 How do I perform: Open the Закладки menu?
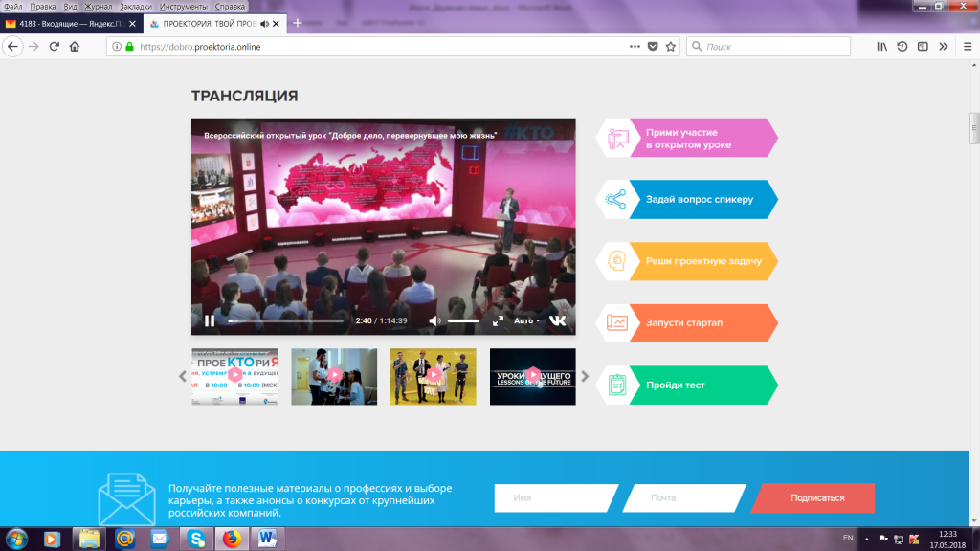point(136,7)
